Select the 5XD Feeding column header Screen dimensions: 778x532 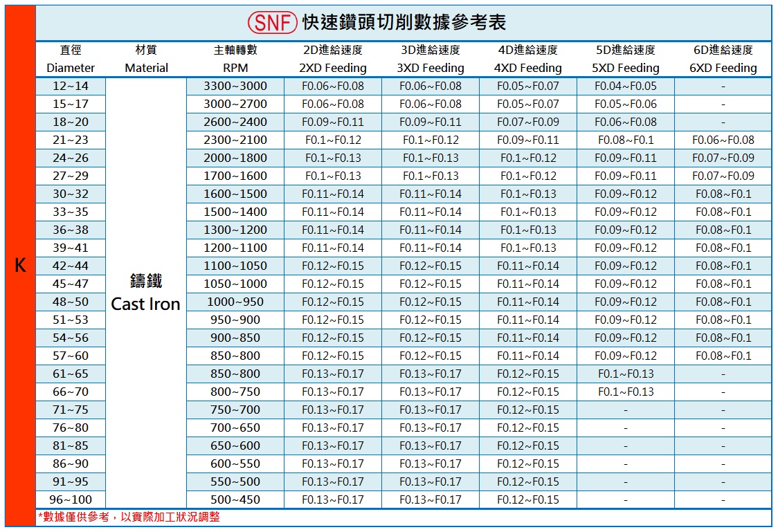coord(626,59)
